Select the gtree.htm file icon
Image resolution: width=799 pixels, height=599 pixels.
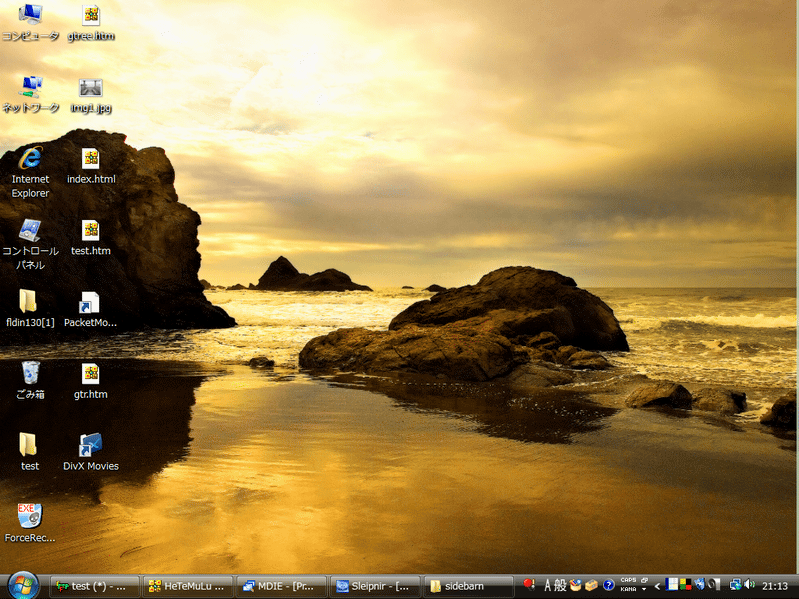point(91,15)
